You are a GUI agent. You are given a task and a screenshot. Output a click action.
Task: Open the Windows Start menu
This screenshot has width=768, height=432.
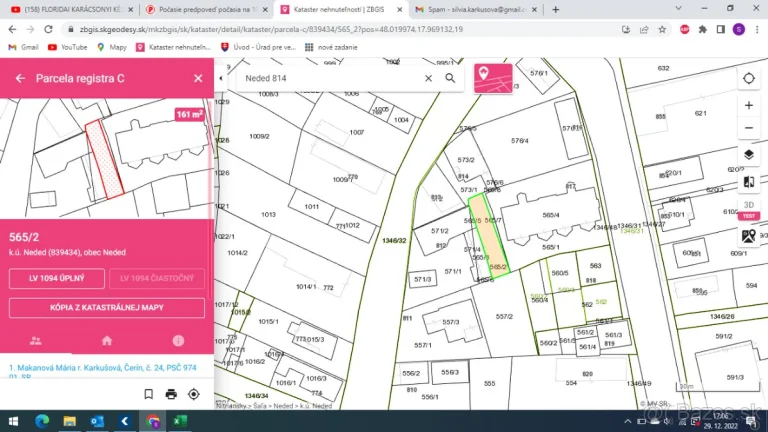[x=14, y=421]
